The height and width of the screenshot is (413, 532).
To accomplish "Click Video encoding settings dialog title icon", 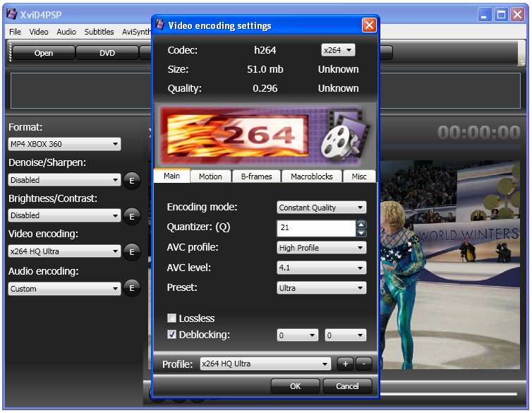I will (159, 25).
